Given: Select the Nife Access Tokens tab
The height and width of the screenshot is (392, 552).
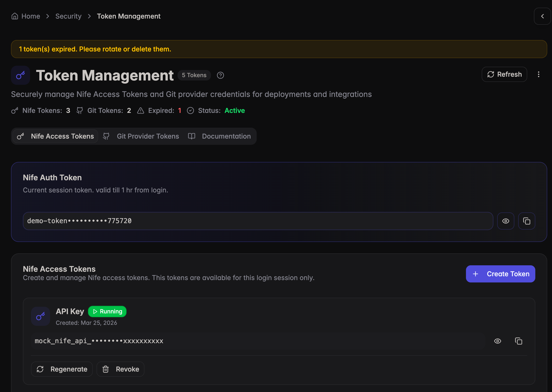Looking at the screenshot, I should coord(55,136).
